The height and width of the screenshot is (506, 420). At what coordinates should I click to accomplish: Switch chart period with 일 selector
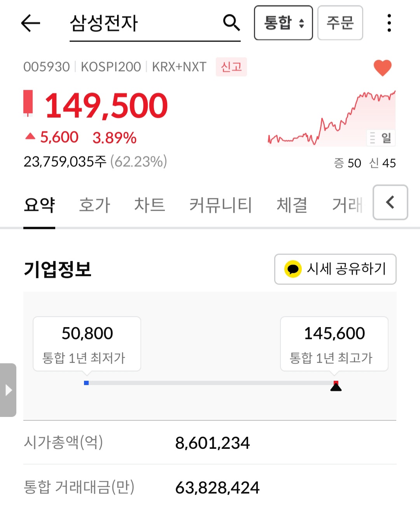381,138
